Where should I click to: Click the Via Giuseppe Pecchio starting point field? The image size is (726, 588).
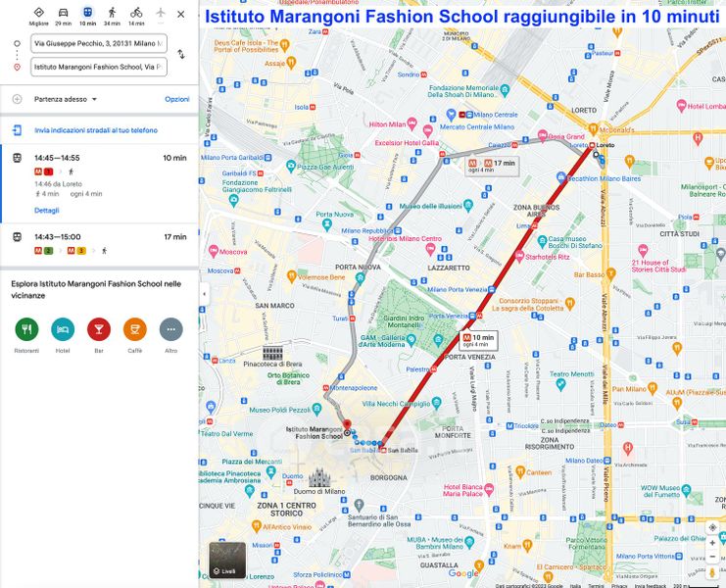click(98, 44)
